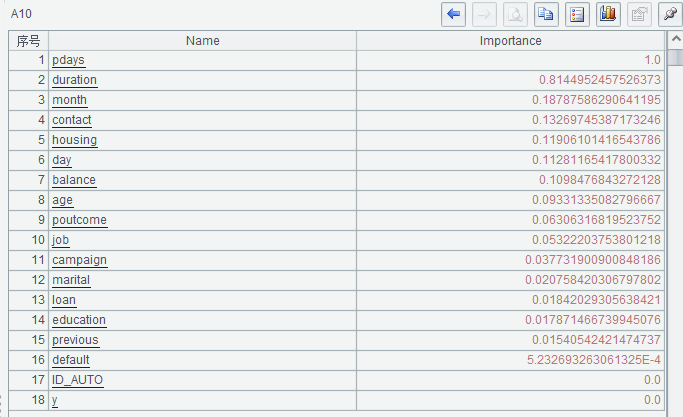The width and height of the screenshot is (683, 417).
Task: Select the value 0.01540542421474737
Action: pyautogui.click(x=596, y=341)
